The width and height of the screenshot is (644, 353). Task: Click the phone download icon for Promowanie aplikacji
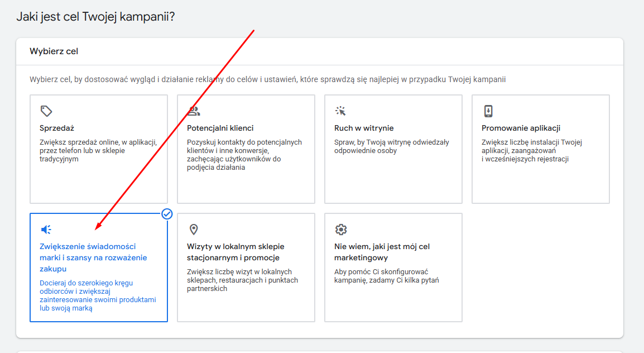point(488,111)
